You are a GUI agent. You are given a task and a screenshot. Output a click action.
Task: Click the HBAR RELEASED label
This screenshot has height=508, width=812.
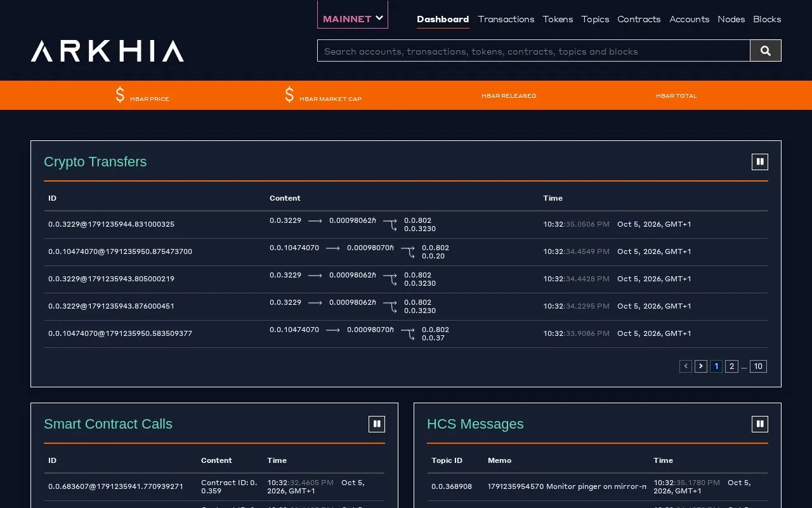[x=509, y=96]
